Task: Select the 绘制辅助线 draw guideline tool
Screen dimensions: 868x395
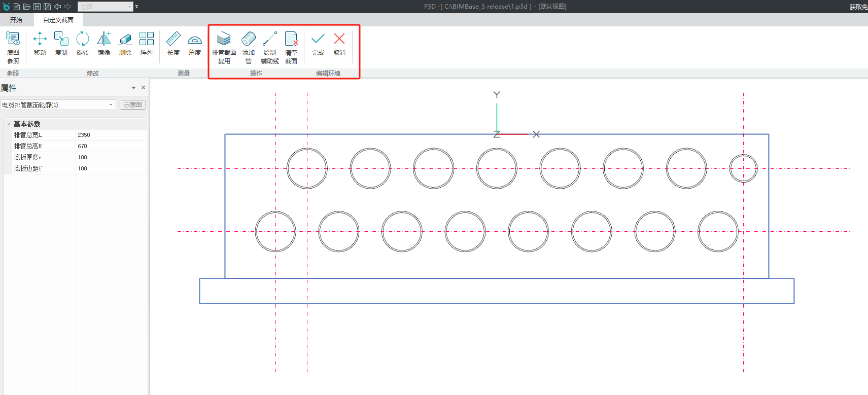Action: tap(270, 48)
